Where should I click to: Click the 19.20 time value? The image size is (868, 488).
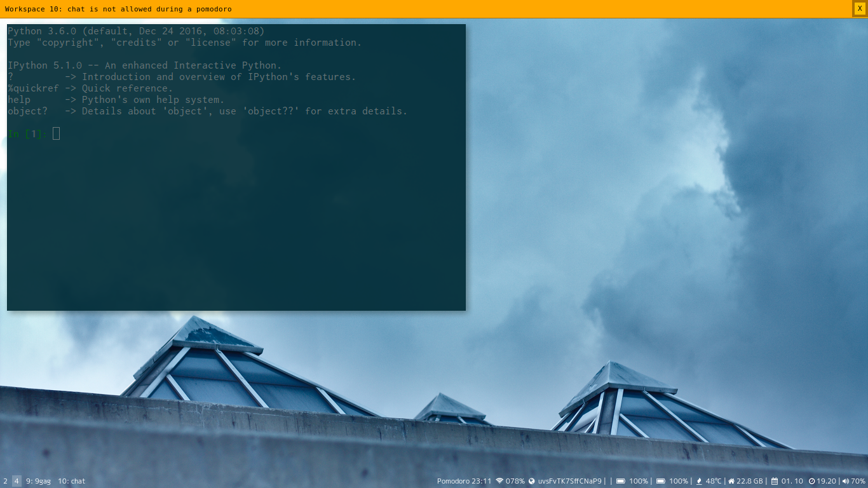pos(827,481)
